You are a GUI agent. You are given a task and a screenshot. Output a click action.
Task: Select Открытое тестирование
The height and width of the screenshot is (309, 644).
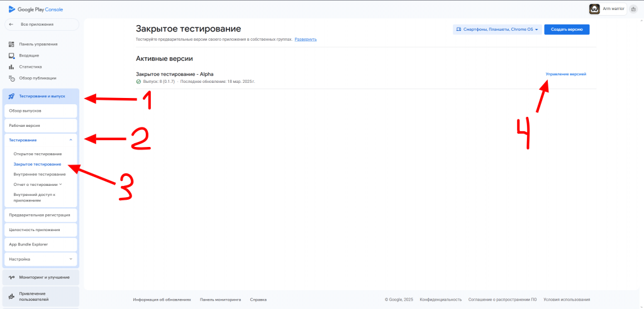[x=37, y=153]
